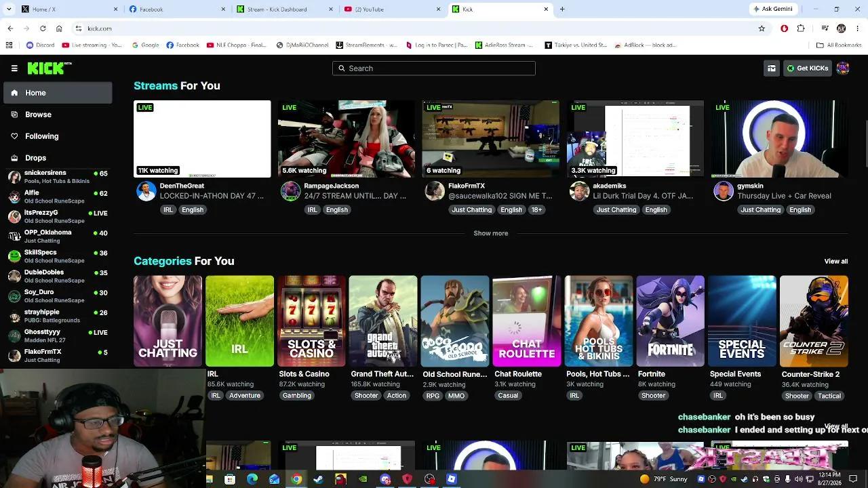Image resolution: width=868 pixels, height=488 pixels.
Task: Select strayhippie in sidebar channel list
Action: (58, 316)
